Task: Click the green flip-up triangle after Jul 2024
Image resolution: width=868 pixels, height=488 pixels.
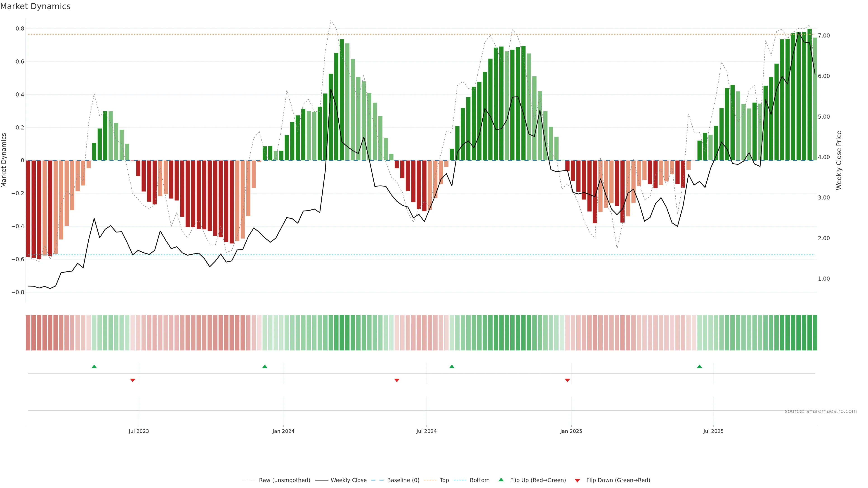Action: [452, 366]
